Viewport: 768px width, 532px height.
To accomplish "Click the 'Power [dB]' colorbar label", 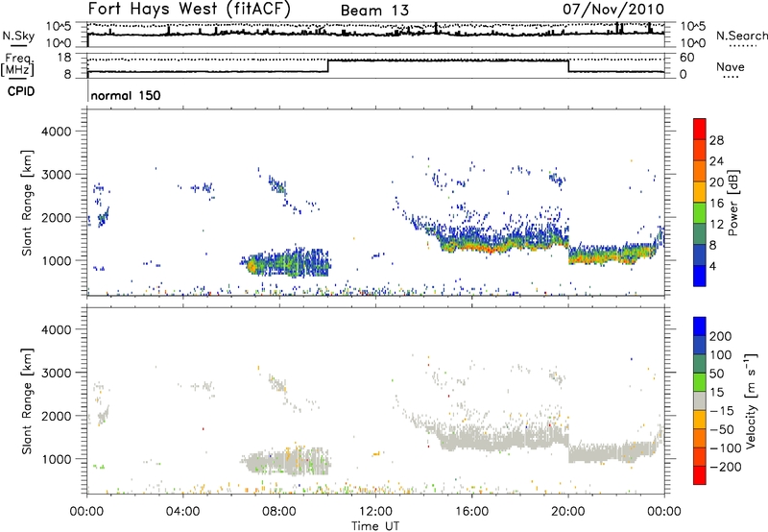I will (x=733, y=204).
